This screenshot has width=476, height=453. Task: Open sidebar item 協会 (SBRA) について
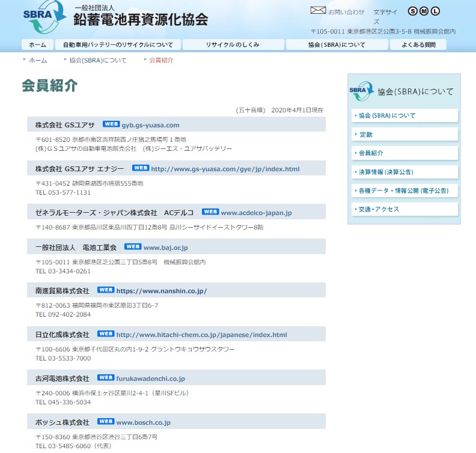click(x=404, y=115)
